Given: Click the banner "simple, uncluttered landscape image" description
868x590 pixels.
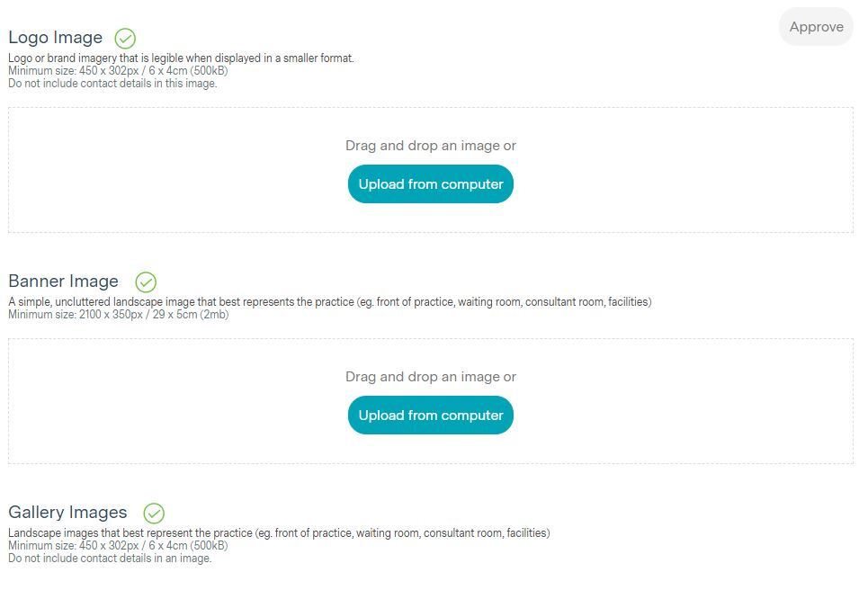Looking at the screenshot, I should [x=329, y=302].
